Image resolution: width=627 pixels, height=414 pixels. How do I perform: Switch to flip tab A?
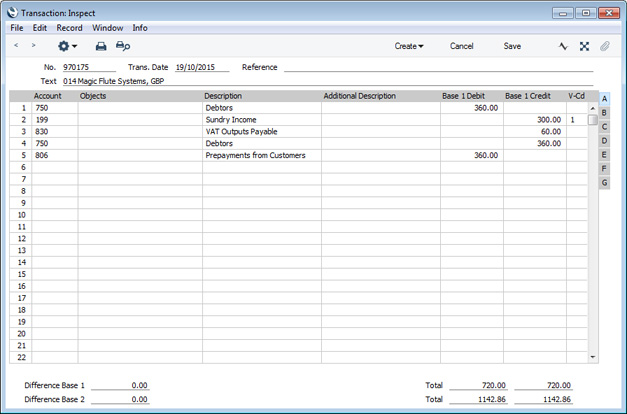[x=604, y=98]
